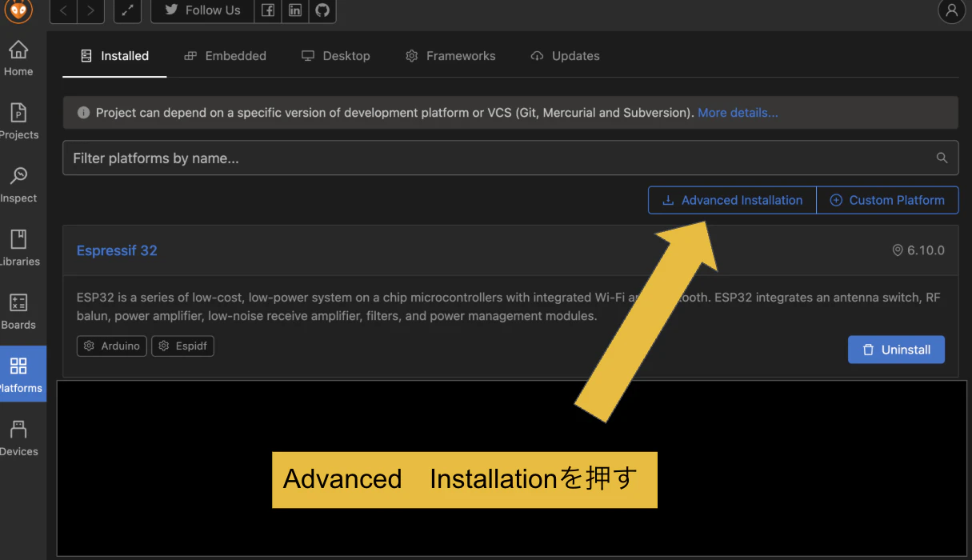This screenshot has width=972, height=560.
Task: Open the Devices panel
Action: pyautogui.click(x=18, y=435)
